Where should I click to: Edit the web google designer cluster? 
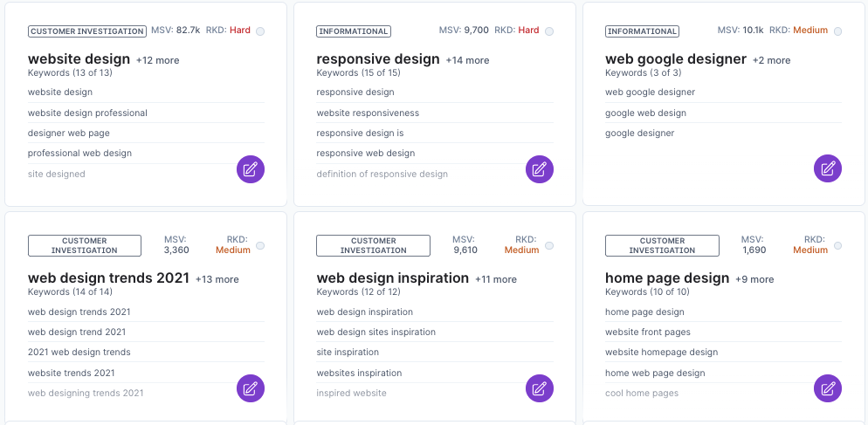[x=827, y=169]
